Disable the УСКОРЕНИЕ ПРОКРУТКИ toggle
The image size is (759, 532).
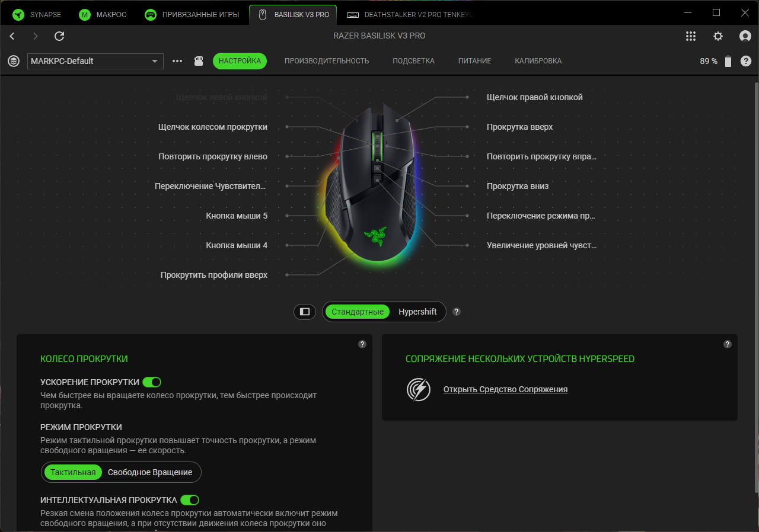(152, 382)
